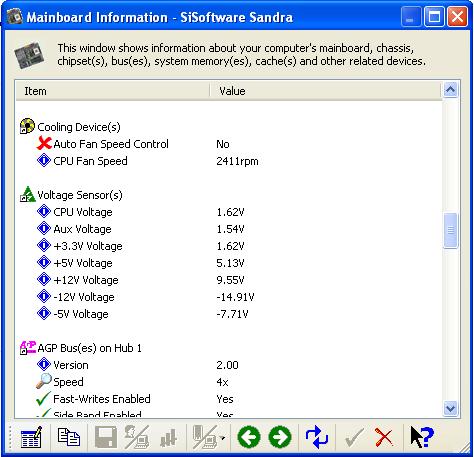Open dropdown arrow beside disabled computer icon
This screenshot has width=474, height=457.
pos(223,438)
